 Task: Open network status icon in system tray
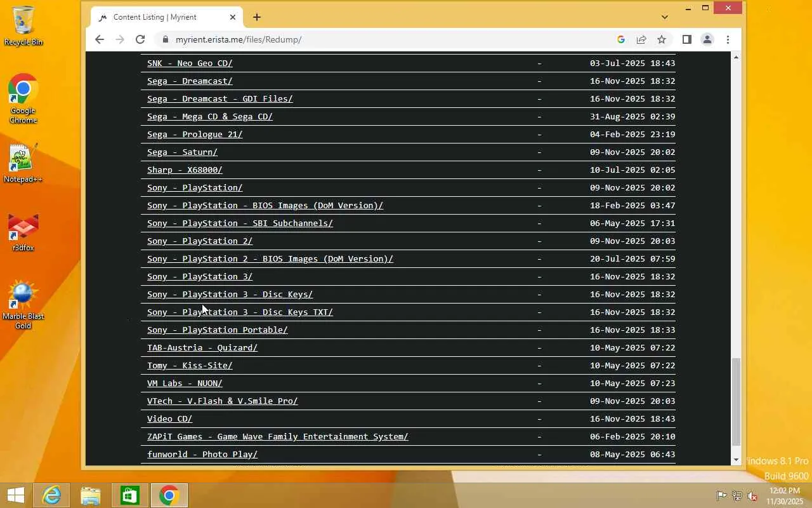coord(737,496)
